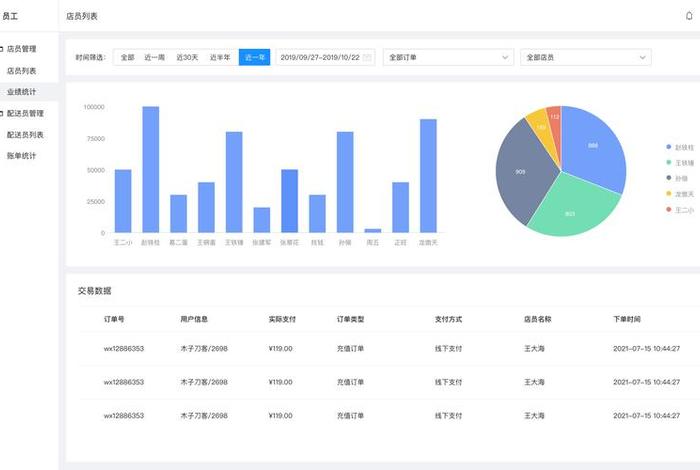The height and width of the screenshot is (470, 700).
Task: Toggle the 王二小 red legend marker
Action: point(667,209)
